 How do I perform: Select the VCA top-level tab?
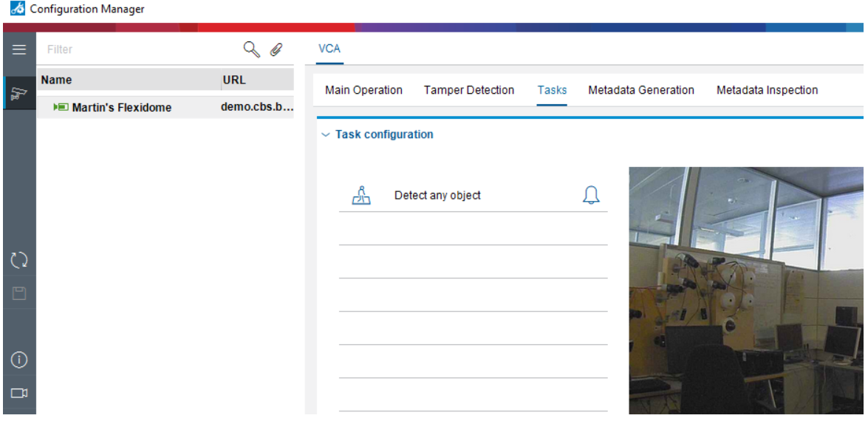pos(329,49)
